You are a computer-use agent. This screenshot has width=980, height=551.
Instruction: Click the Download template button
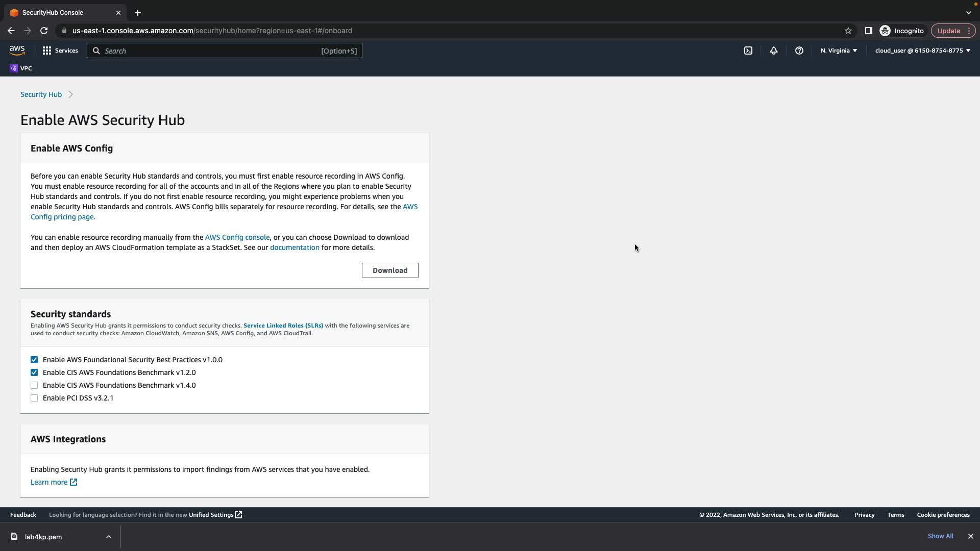coord(390,270)
